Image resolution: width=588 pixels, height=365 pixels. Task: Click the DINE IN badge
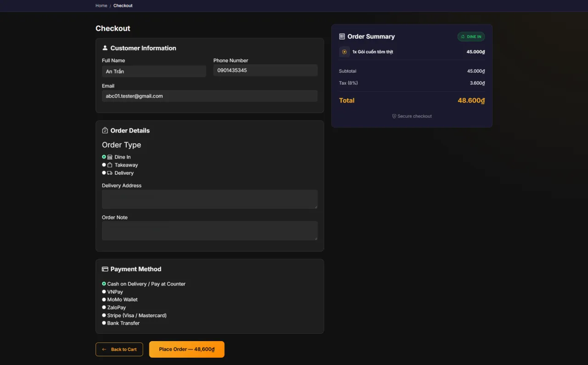pyautogui.click(x=471, y=37)
